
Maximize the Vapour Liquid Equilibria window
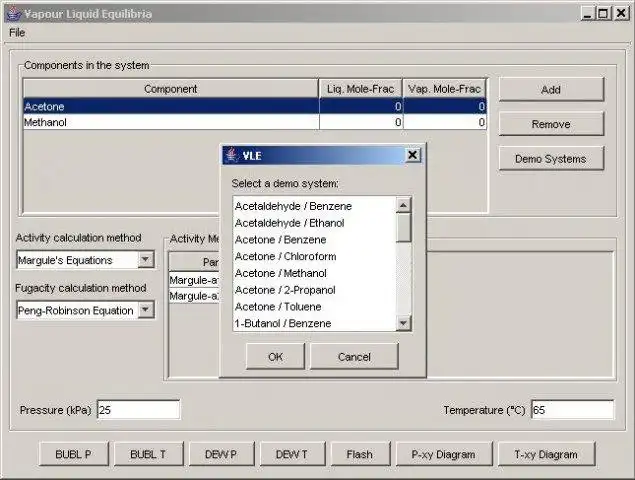point(603,13)
